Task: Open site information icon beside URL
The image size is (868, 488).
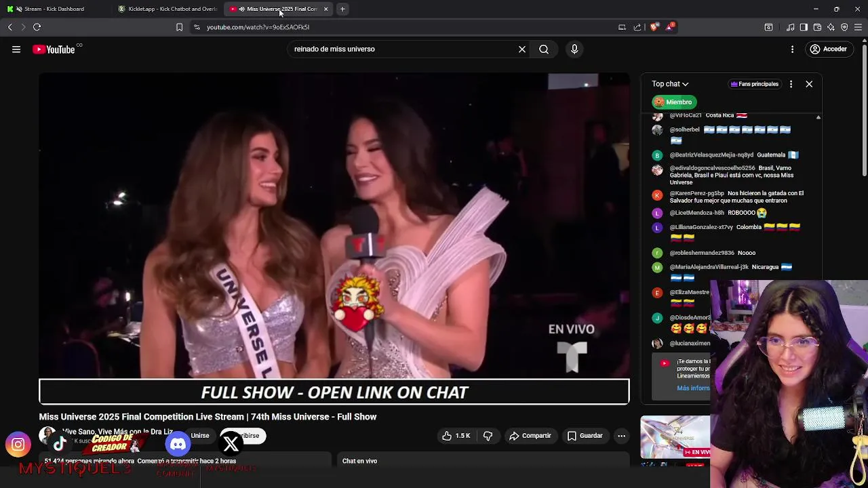Action: click(x=197, y=27)
